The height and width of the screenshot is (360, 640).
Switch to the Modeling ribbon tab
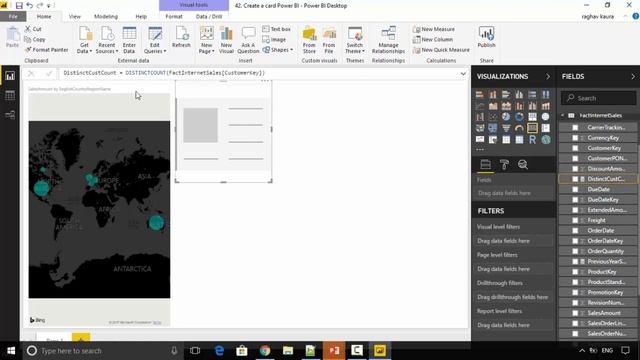click(106, 17)
